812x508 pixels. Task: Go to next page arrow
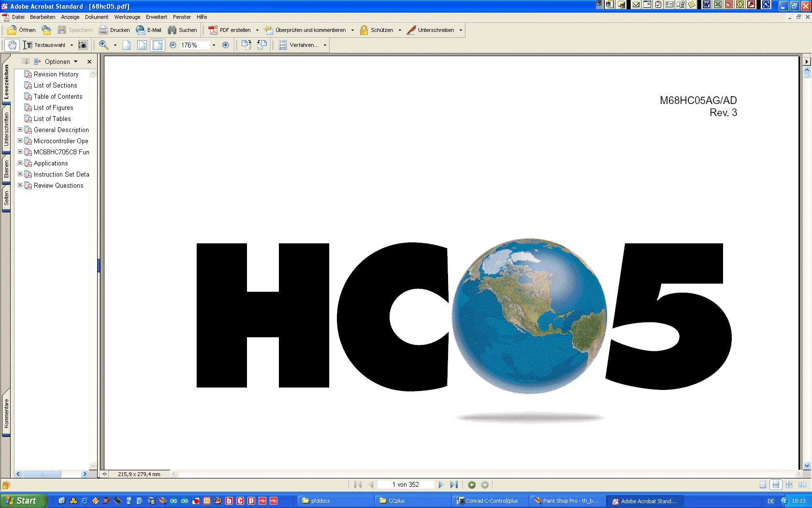coord(440,485)
